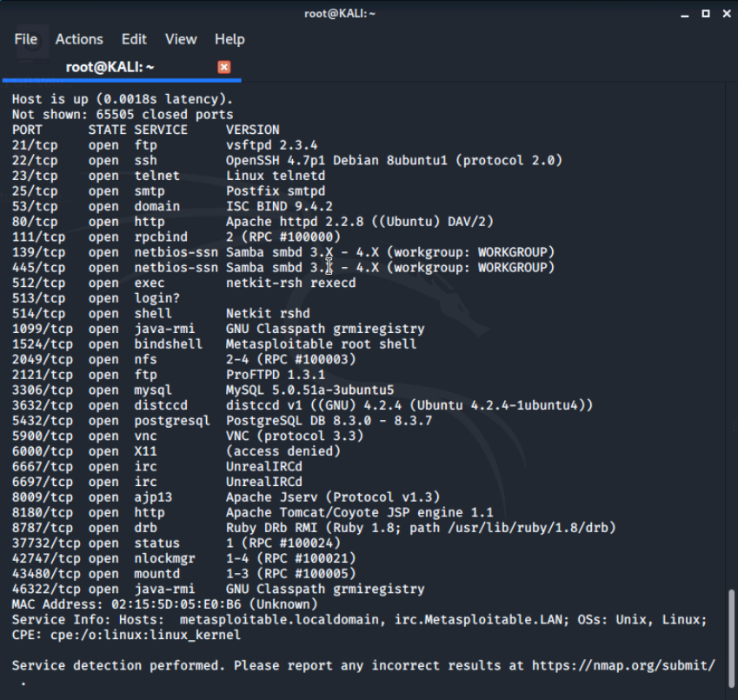Click the 445/tcp port entry
738x700 pixels.
click(38, 268)
